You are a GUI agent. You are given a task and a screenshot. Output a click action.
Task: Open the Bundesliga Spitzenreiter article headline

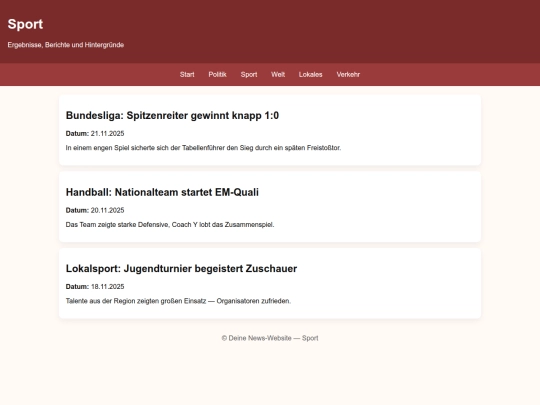coord(172,115)
